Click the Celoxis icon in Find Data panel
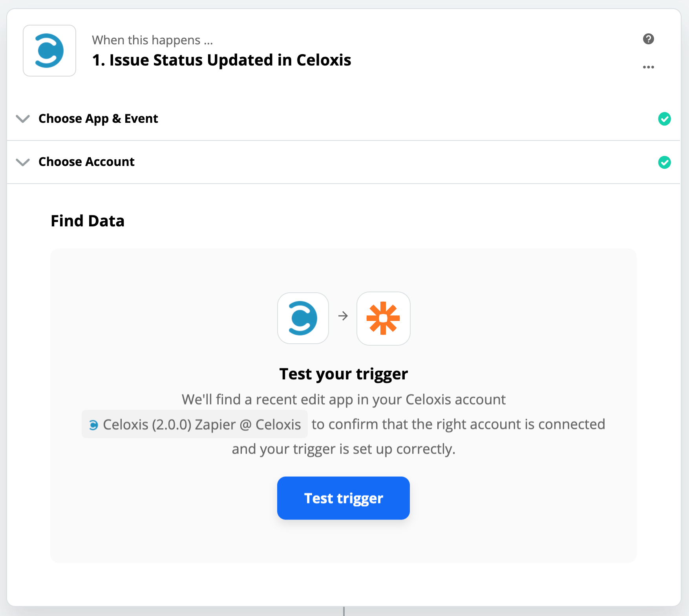Image resolution: width=689 pixels, height=616 pixels. click(x=303, y=318)
